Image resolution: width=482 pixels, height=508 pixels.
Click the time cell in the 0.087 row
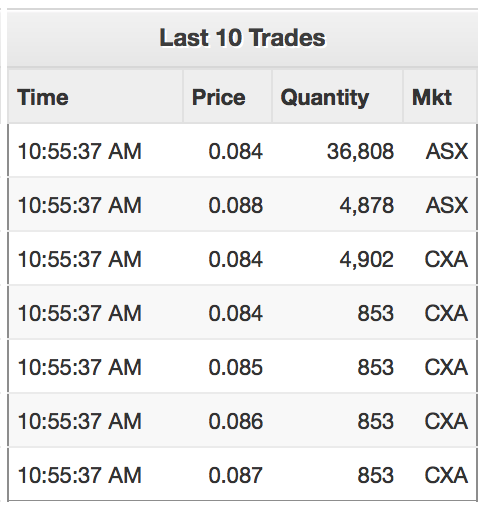(80, 475)
